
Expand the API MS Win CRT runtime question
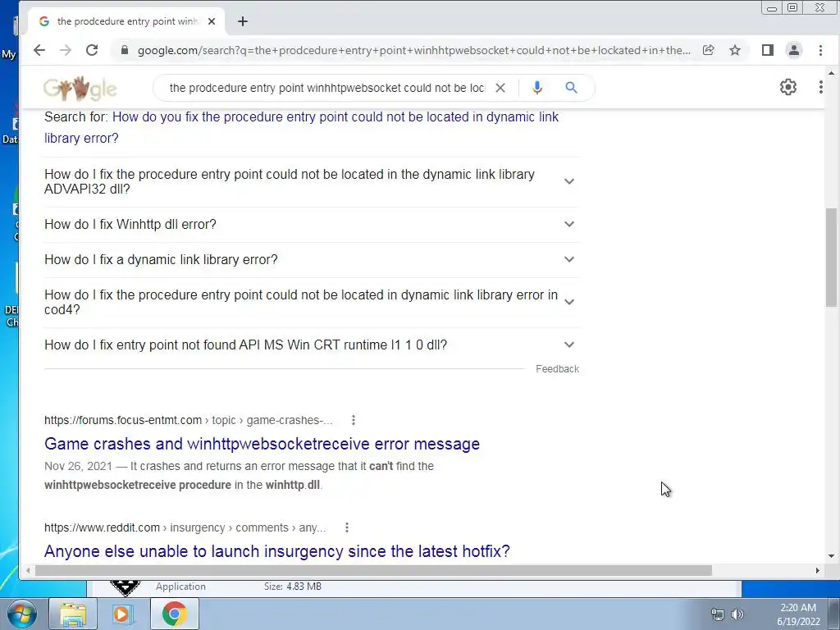(311, 345)
